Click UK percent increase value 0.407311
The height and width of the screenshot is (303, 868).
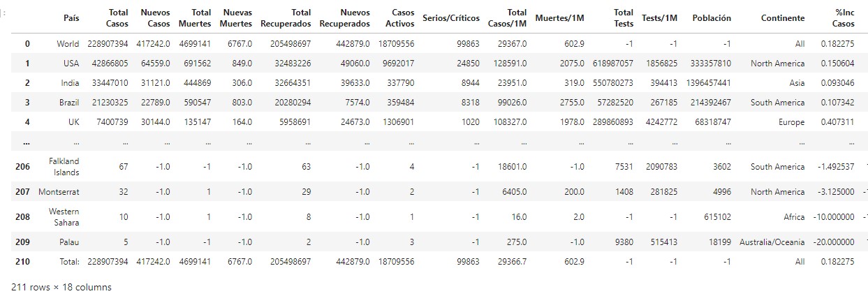click(x=837, y=122)
